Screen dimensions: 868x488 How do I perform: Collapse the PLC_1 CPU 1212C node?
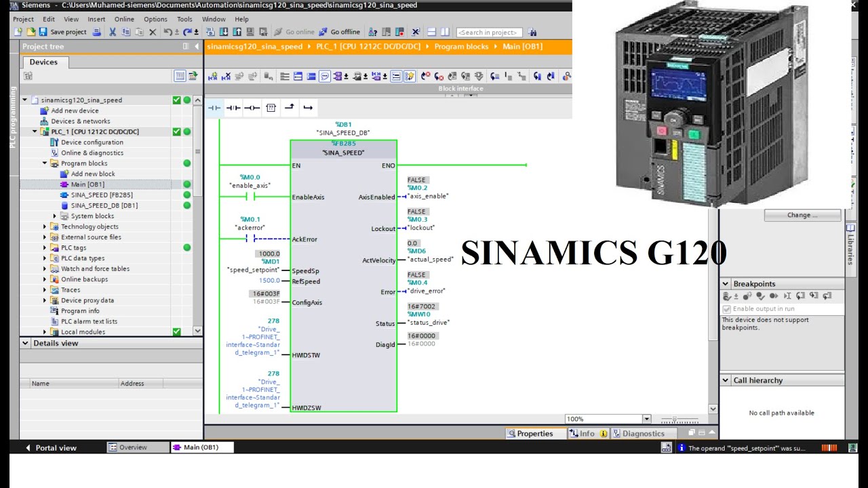[35, 131]
